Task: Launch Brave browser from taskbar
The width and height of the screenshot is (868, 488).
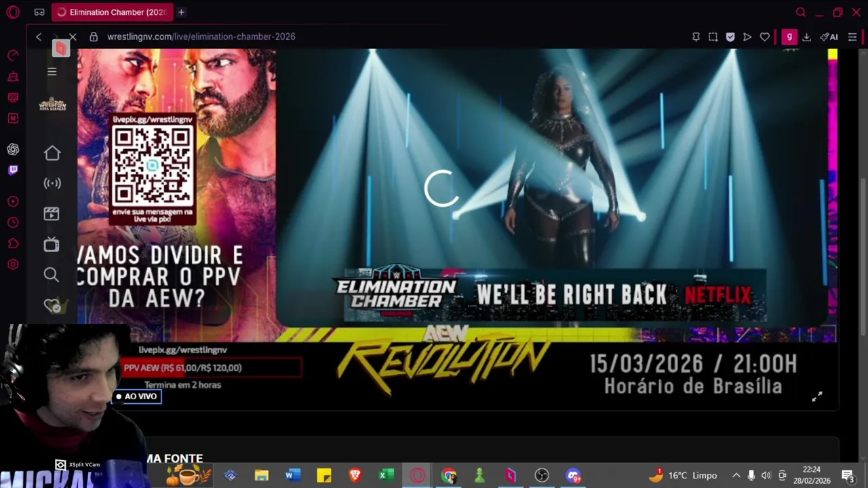Action: point(355,475)
